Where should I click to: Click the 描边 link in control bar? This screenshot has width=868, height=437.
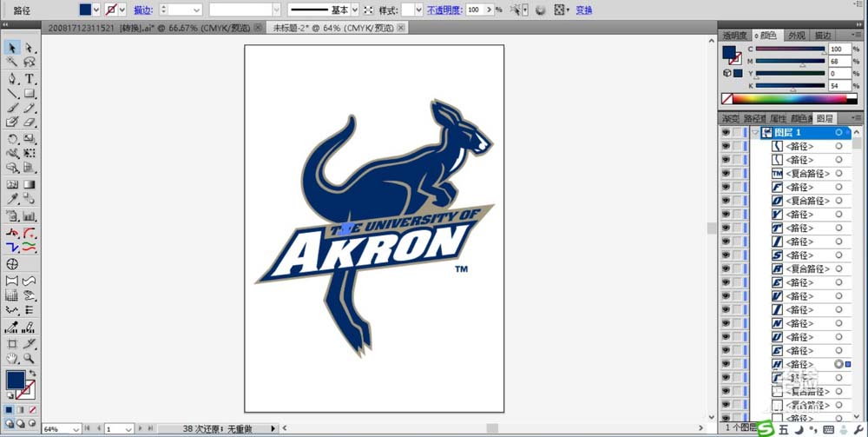coord(143,10)
